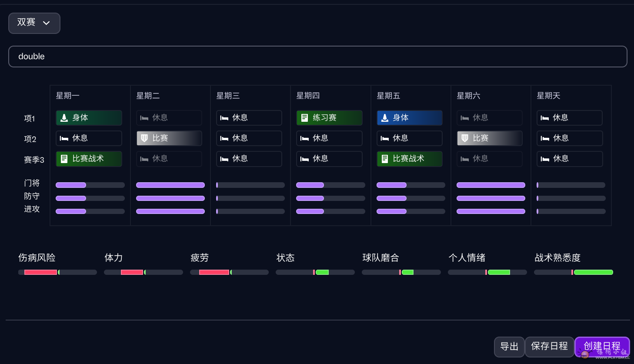This screenshot has height=364, width=634.
Task: Click the cone icon on Friday's blue 身体 session
Action: point(384,118)
